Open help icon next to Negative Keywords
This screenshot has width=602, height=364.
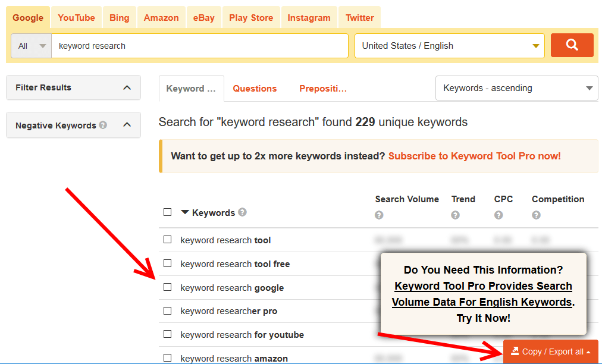tap(103, 125)
